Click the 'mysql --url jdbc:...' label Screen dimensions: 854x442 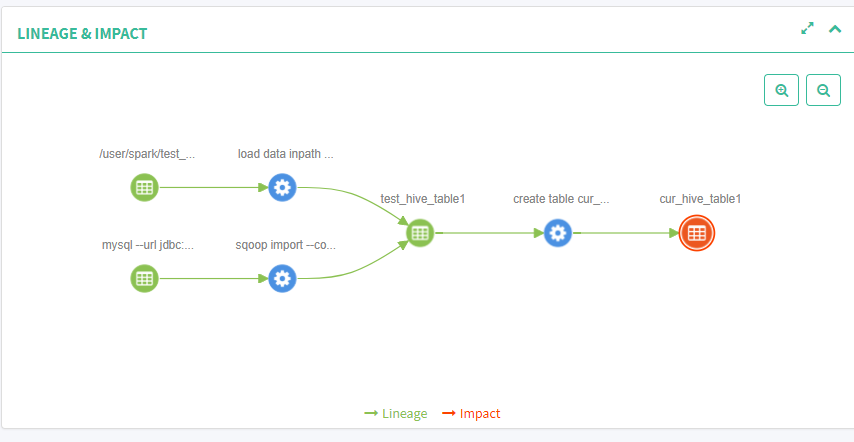[148, 244]
